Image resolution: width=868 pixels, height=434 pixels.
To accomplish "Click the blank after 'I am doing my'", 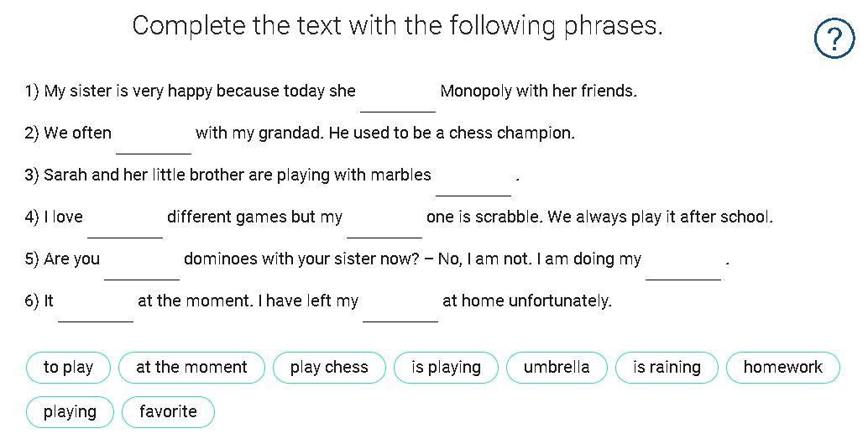I will click(683, 266).
